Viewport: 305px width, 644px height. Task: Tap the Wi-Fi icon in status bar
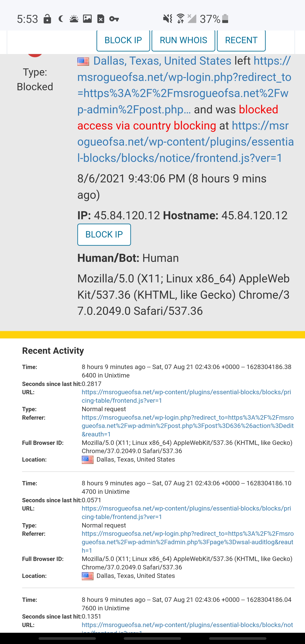180,19
